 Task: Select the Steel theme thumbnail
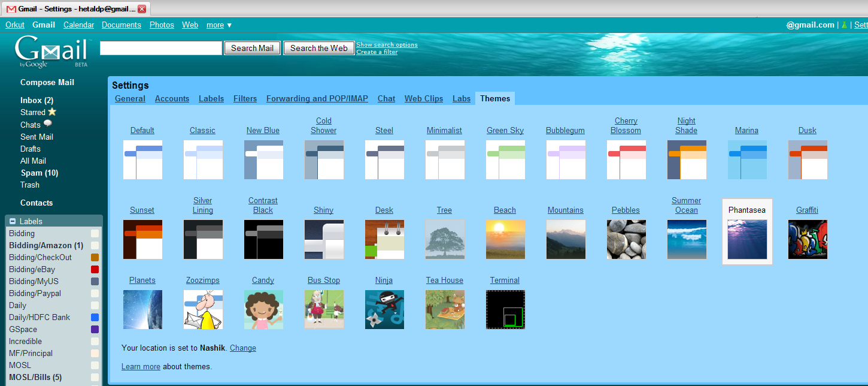384,160
